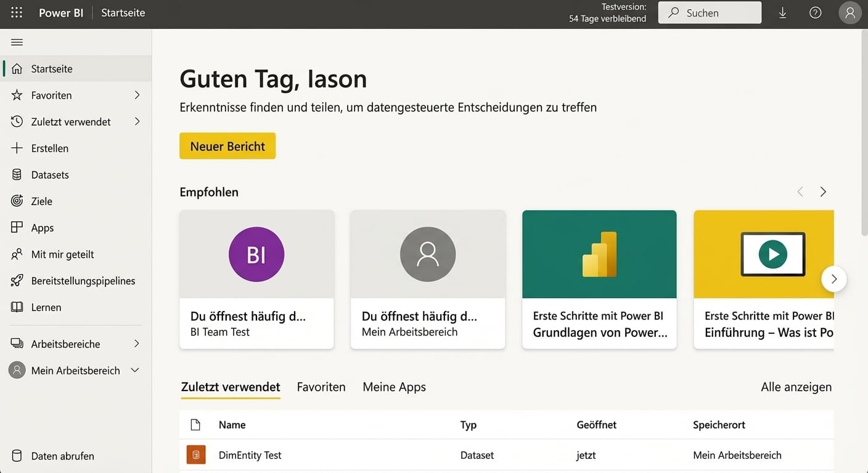Open Datasets via the cylinder icon
The width and height of the screenshot is (868, 473).
coord(17,174)
